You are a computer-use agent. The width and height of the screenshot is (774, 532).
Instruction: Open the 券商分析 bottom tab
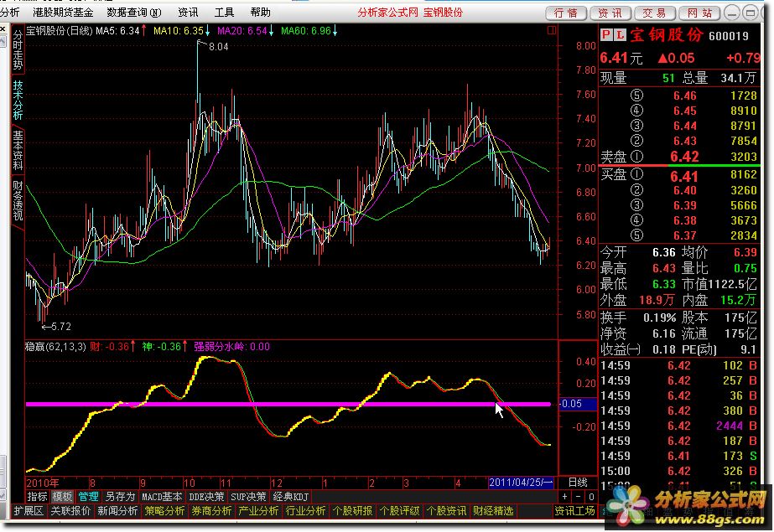(211, 511)
